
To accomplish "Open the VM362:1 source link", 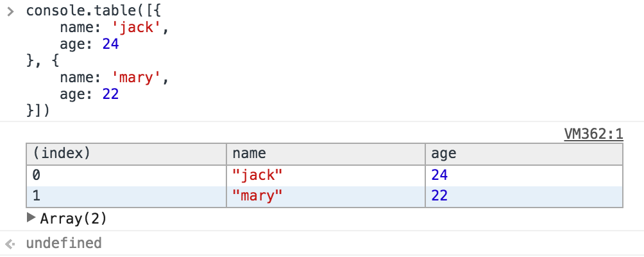I will pyautogui.click(x=593, y=134).
